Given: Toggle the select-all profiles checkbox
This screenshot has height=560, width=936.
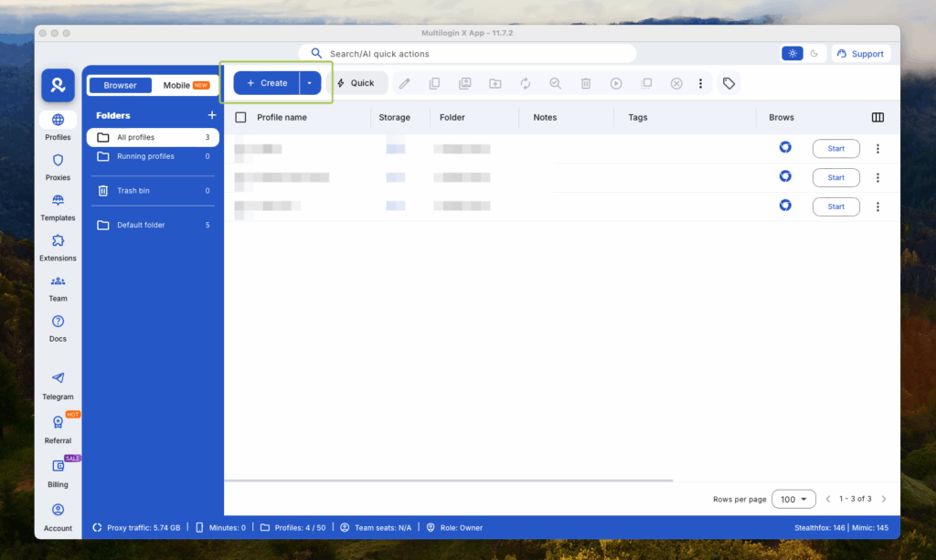Looking at the screenshot, I should click(242, 117).
